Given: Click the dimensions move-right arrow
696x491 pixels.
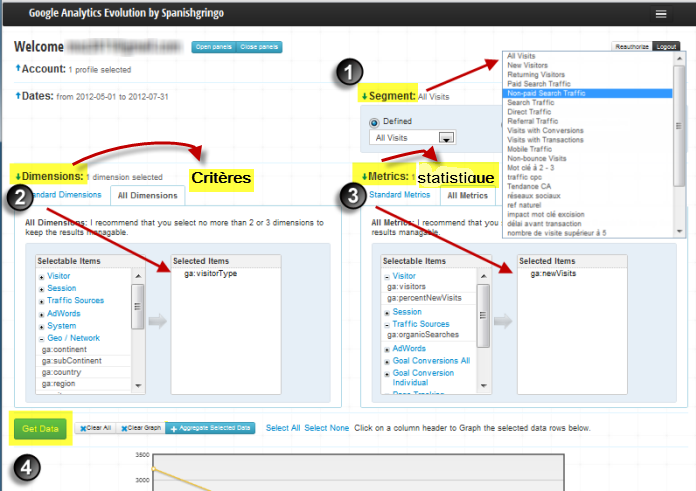Looking at the screenshot, I should [x=158, y=321].
